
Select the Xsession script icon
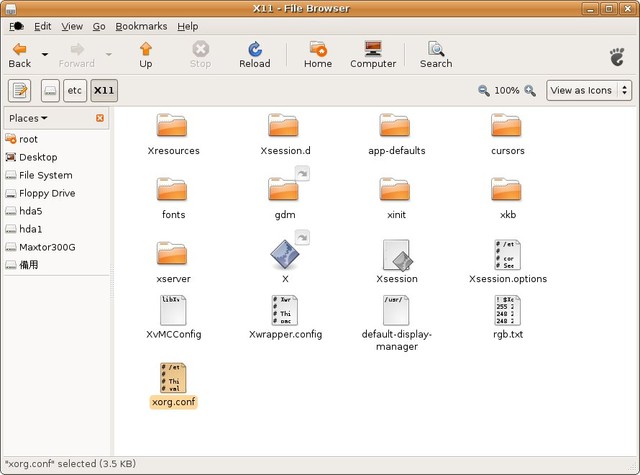click(x=397, y=255)
